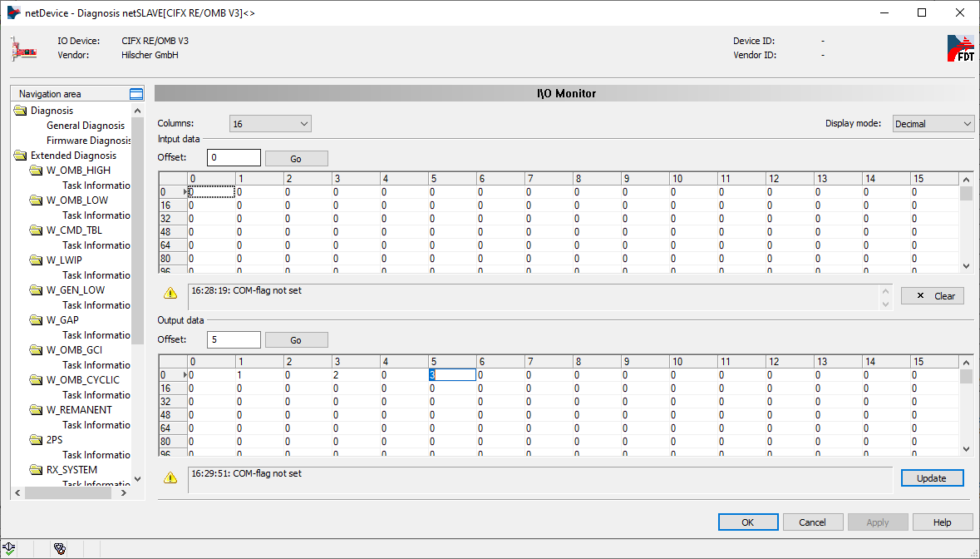Click the navigation area pin/window icon
This screenshot has width=980, height=559.
(136, 94)
